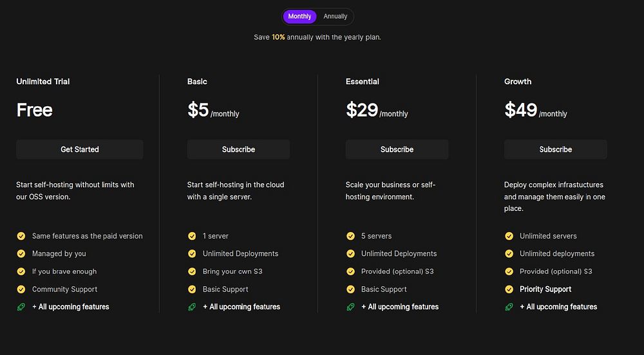Click the checkmark icon beside '1 server'
644x355 pixels.
192,236
